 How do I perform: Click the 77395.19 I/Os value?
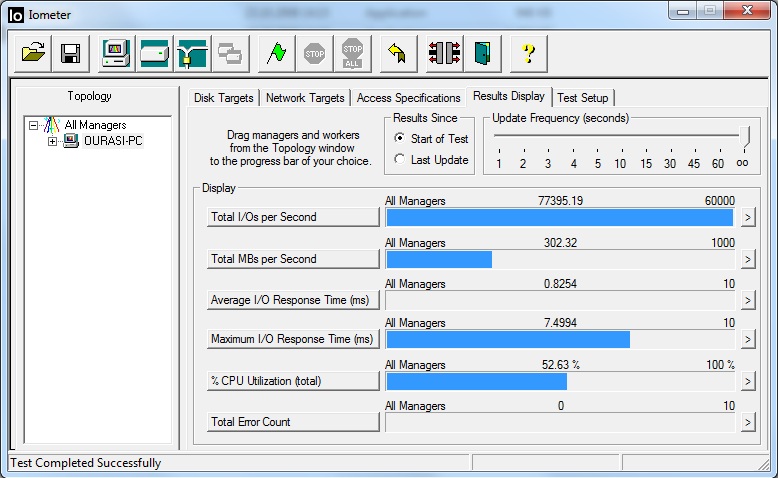560,201
